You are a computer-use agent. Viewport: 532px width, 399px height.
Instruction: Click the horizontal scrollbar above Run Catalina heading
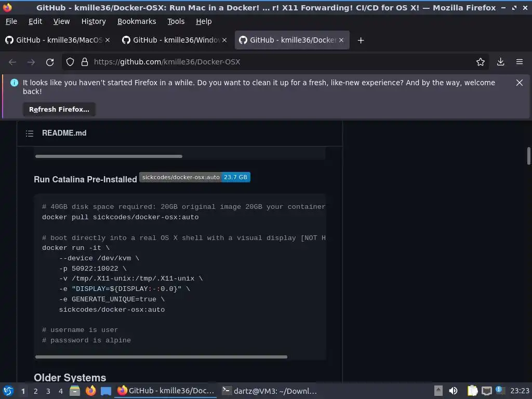109,156
